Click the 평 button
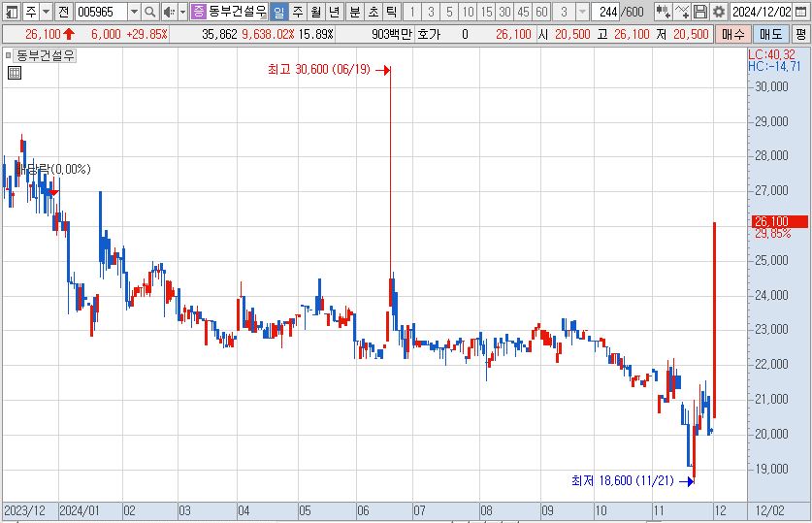The image size is (812, 523). pos(801,35)
